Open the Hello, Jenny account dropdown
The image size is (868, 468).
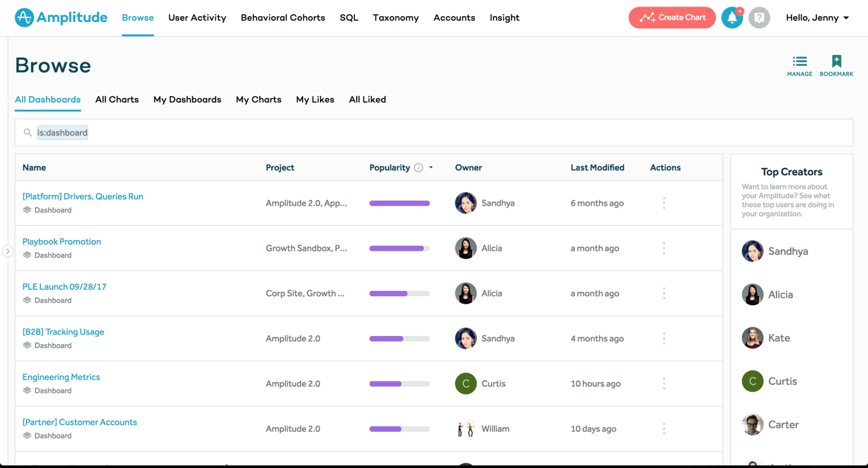point(817,17)
